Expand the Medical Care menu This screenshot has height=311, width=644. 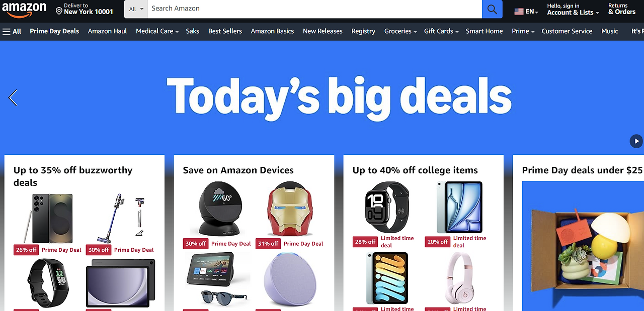[x=157, y=31]
